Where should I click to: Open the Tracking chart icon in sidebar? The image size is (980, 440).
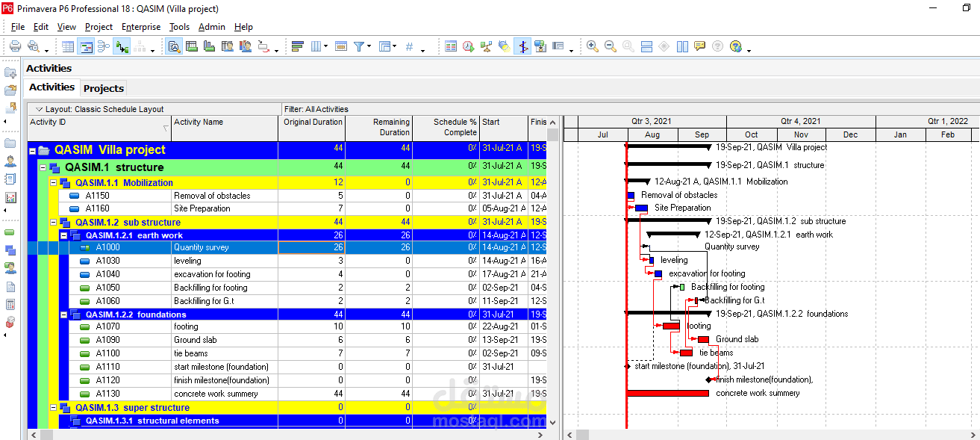tap(10, 197)
